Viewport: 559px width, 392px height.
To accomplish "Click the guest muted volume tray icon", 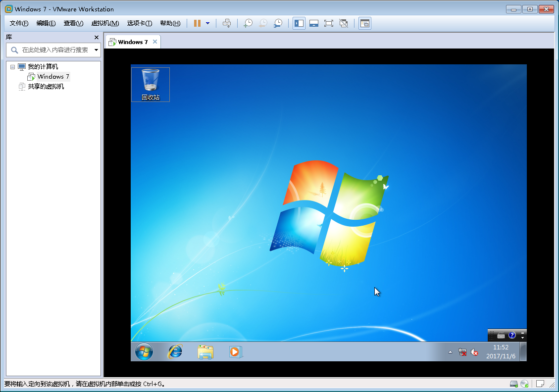I will 474,352.
